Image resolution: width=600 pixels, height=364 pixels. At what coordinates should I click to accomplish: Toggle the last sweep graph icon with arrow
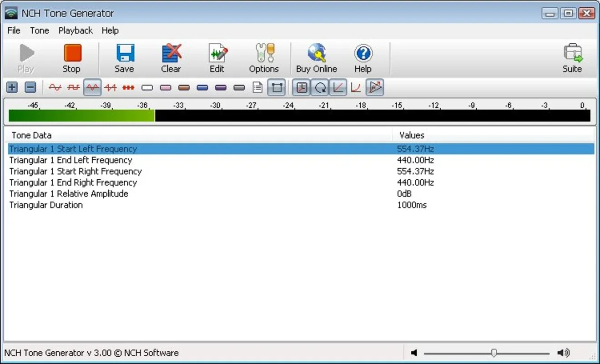(375, 87)
